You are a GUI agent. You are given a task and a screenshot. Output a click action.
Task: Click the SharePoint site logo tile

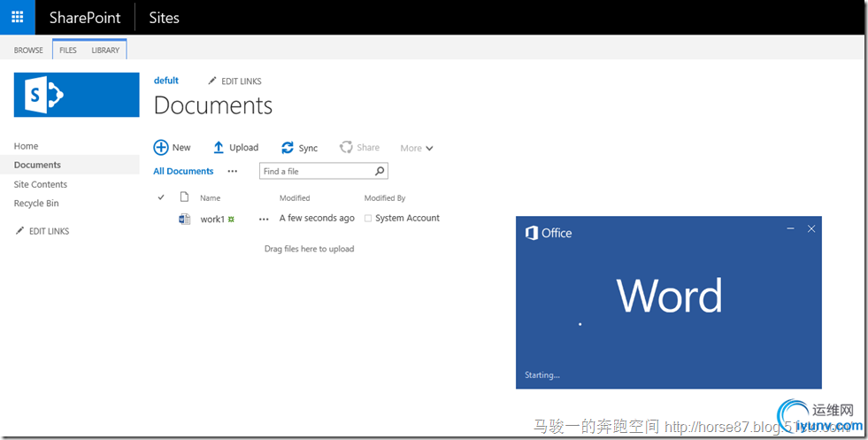click(x=76, y=95)
